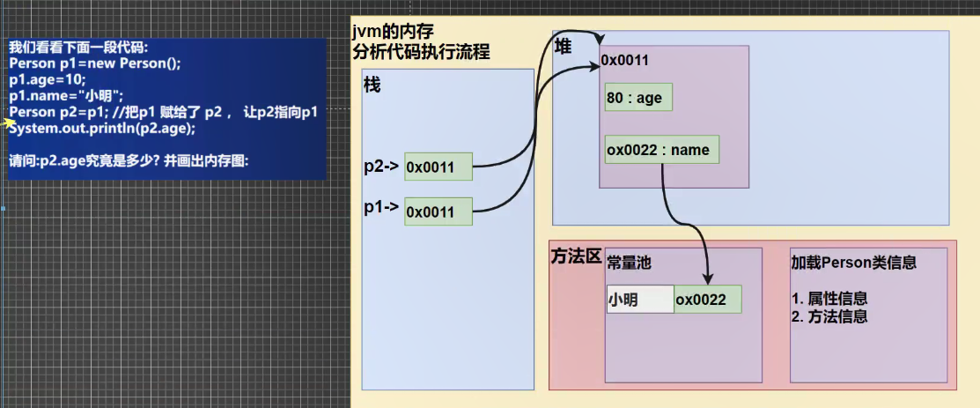Select the p1 stack box containing 0x0011
This screenshot has height=408, width=980.
pyautogui.click(x=438, y=211)
